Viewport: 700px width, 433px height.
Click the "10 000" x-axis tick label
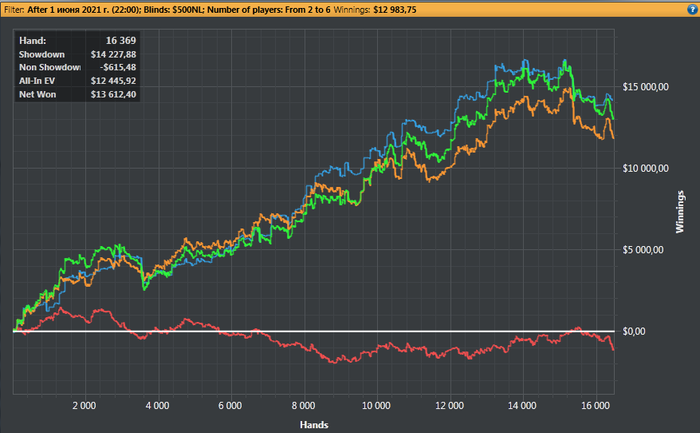pyautogui.click(x=376, y=406)
